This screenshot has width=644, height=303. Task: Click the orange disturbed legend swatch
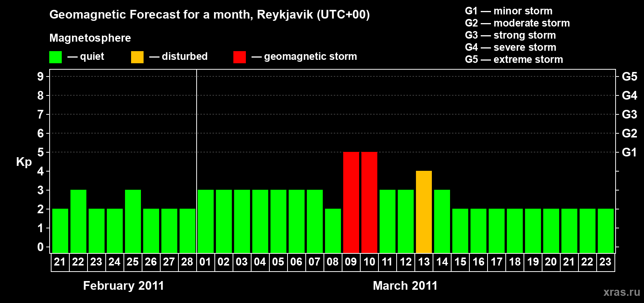point(137,57)
